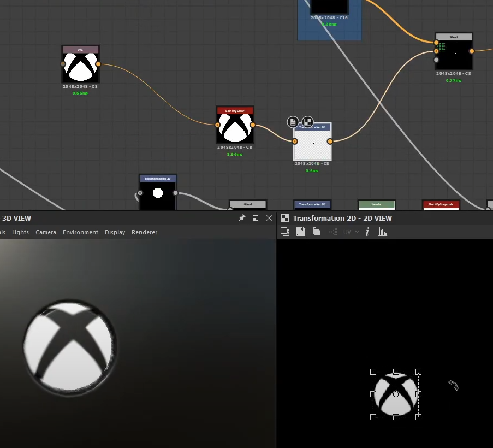493x448 pixels.
Task: Click top-left transform handle in 2D view
Action: coord(373,372)
